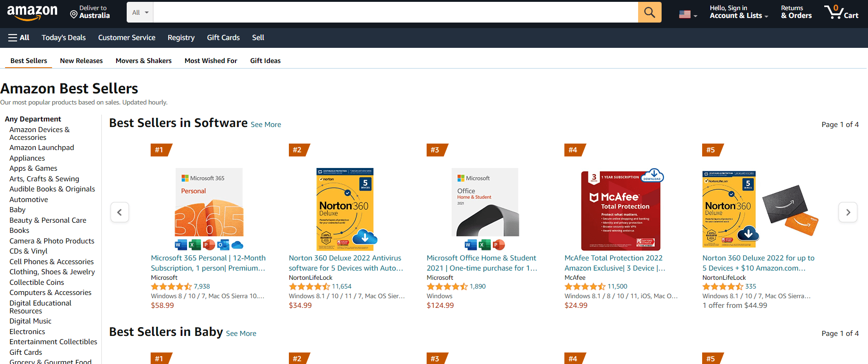The height and width of the screenshot is (364, 868).
Task: Switch to the New Releases tab
Action: coord(81,60)
